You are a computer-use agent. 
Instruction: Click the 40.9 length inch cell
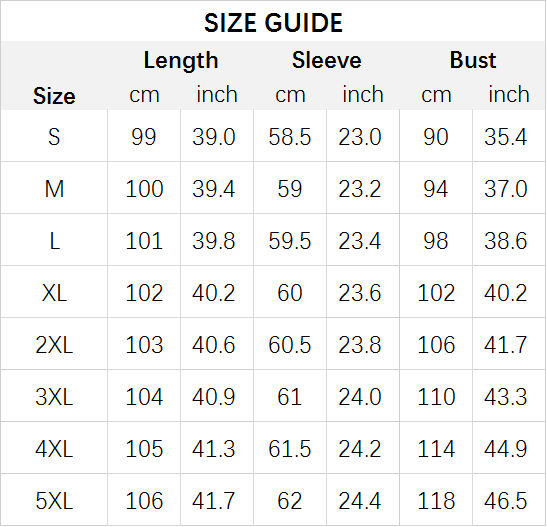(x=213, y=397)
